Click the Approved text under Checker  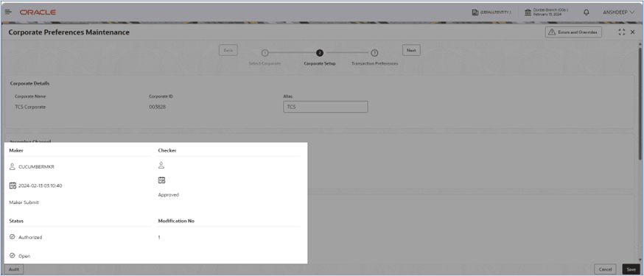pyautogui.click(x=169, y=195)
